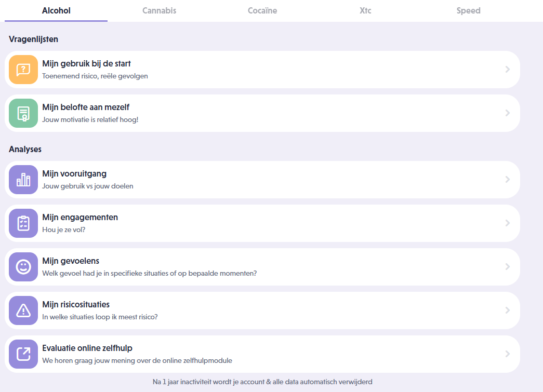This screenshot has width=543, height=392.
Task: Open the chevron beside Mijn vooruitgang
Action: (x=508, y=180)
